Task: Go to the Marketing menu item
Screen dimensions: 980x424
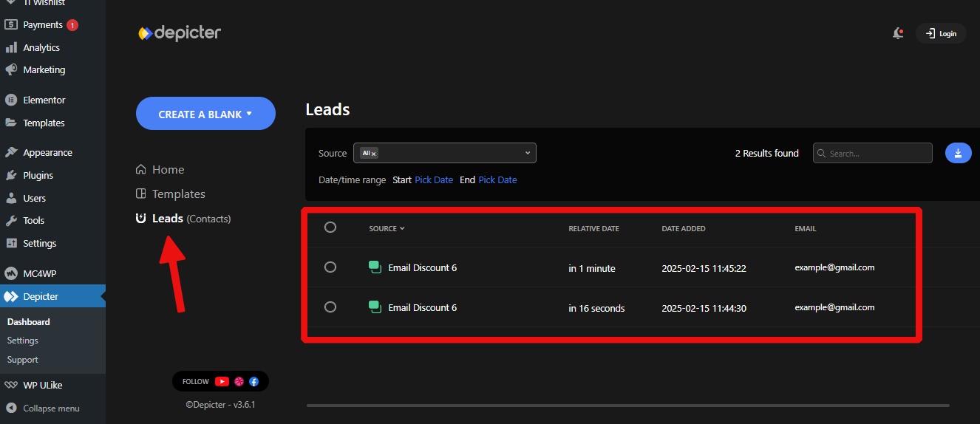Action: click(44, 69)
